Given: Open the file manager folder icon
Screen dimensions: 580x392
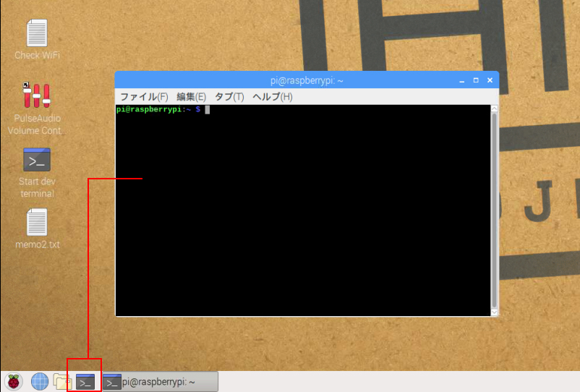Looking at the screenshot, I should tap(61, 382).
